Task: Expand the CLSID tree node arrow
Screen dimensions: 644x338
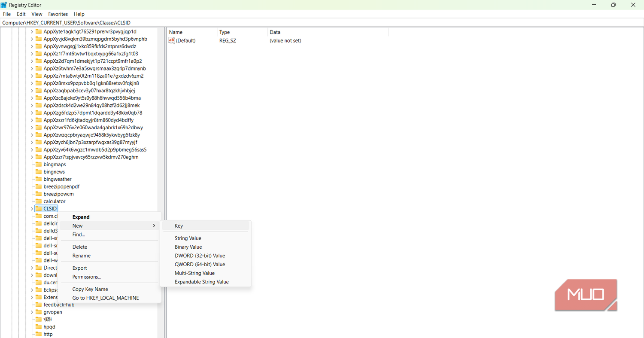Action: [32, 209]
